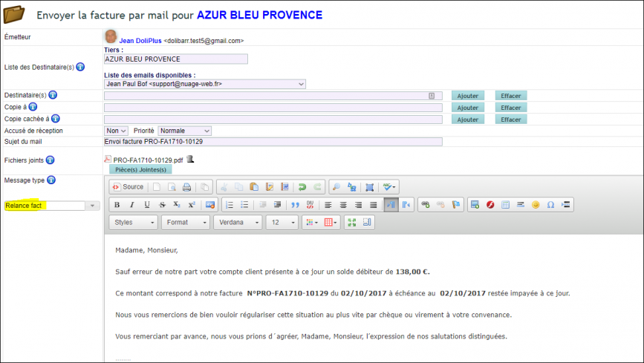
Task: Align text to the right
Action: click(x=358, y=204)
